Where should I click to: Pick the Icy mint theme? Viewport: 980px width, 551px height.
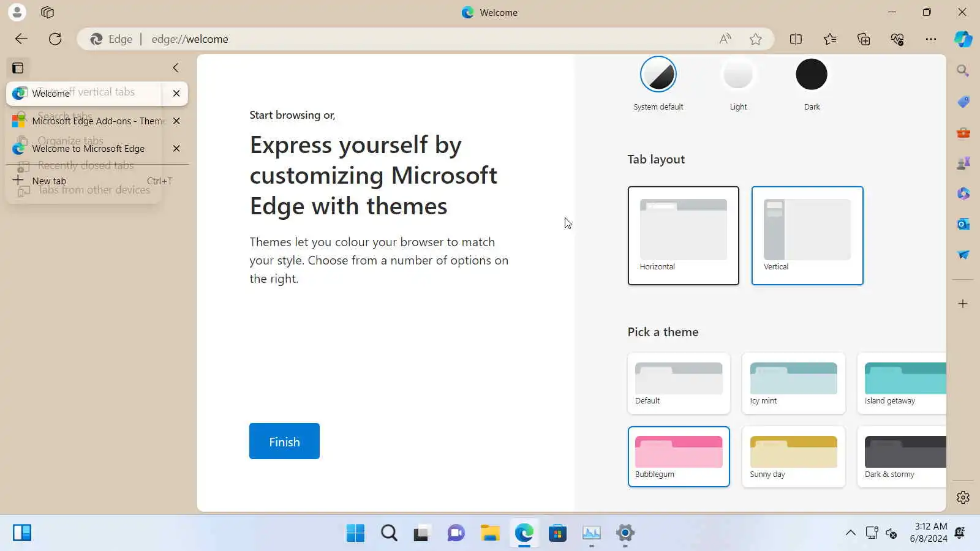point(794,383)
